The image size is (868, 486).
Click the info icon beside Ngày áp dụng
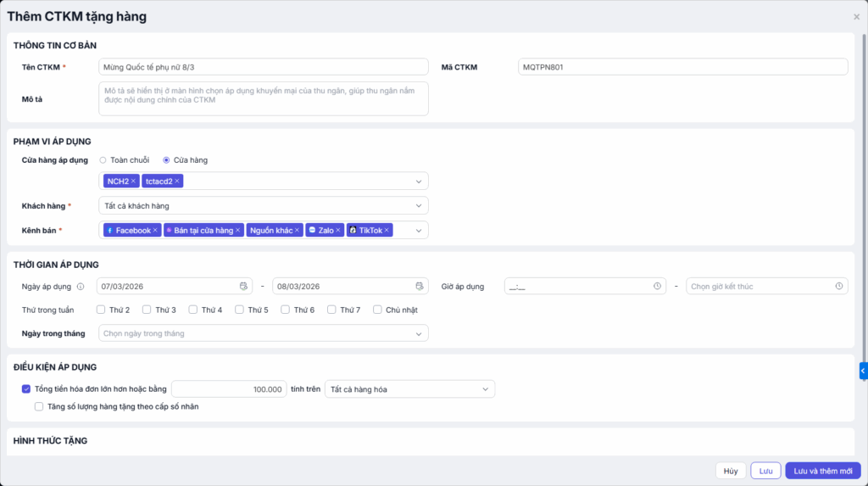point(81,287)
